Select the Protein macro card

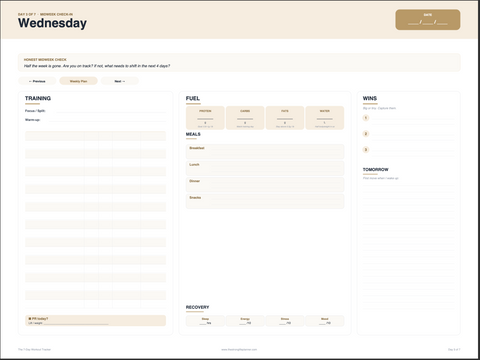[205, 118]
